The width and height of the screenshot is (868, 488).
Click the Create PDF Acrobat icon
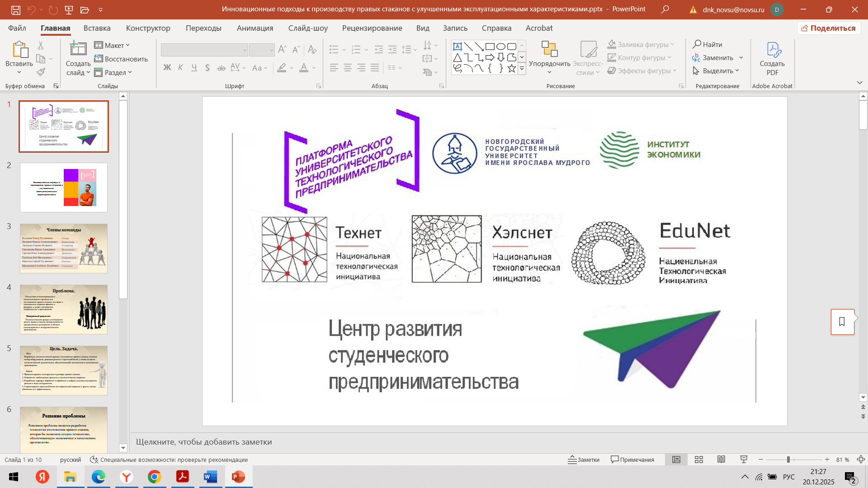pyautogui.click(x=772, y=50)
